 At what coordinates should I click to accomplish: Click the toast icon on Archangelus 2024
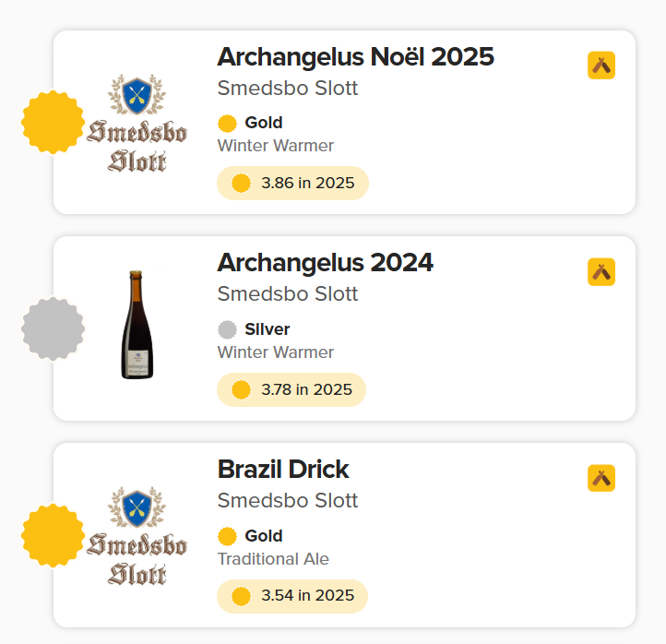601,272
